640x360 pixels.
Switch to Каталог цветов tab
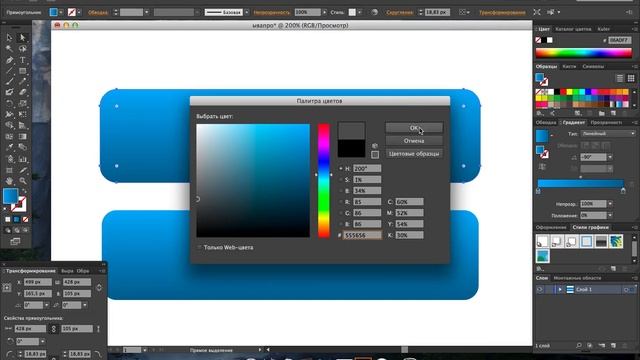click(x=573, y=29)
